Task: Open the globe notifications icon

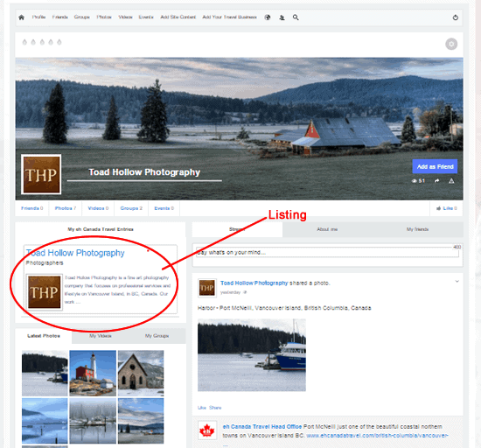Action: pos(268,17)
